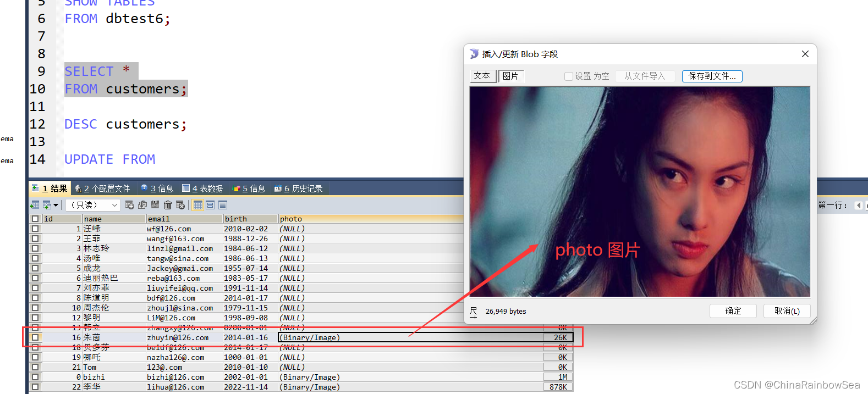This screenshot has width=868, height=394.
Task: Click the 878K blob size button for 李华
Action: pyautogui.click(x=557, y=387)
